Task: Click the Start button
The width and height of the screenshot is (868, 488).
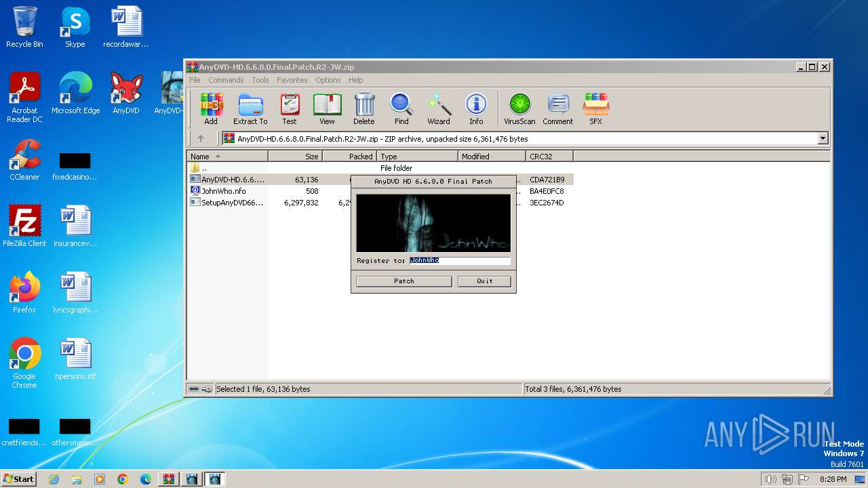Action: tap(18, 479)
